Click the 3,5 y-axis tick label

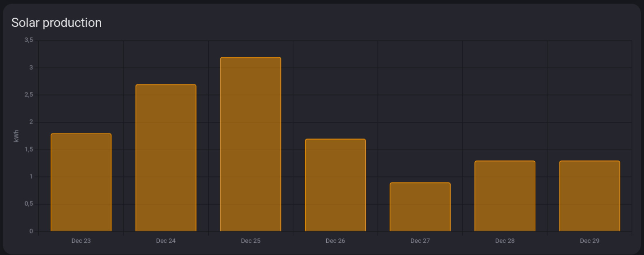point(29,40)
